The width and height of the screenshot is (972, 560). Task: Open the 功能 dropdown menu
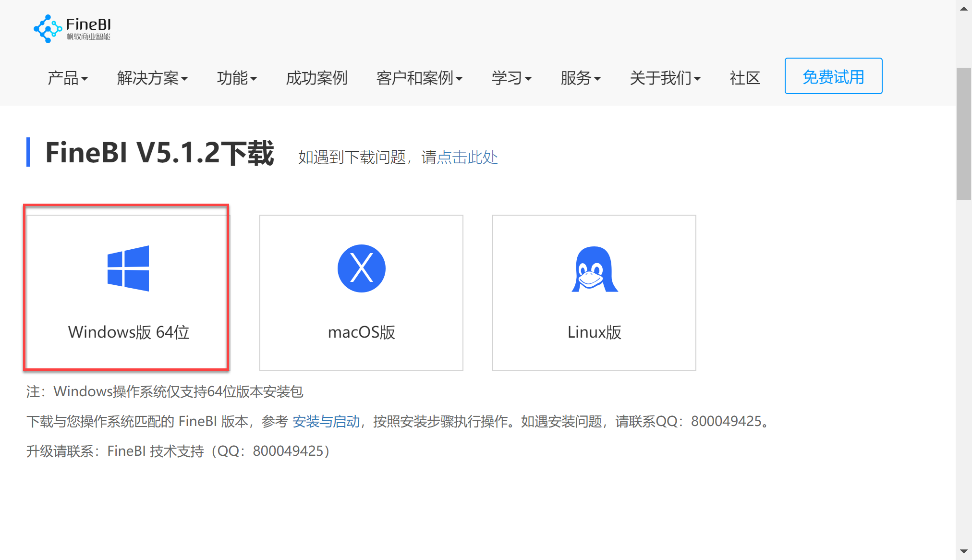point(237,78)
